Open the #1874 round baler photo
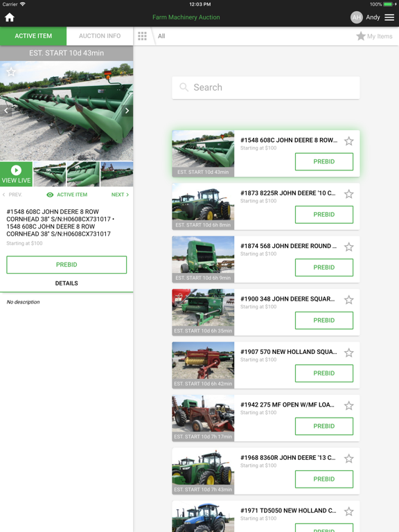 pyautogui.click(x=203, y=259)
